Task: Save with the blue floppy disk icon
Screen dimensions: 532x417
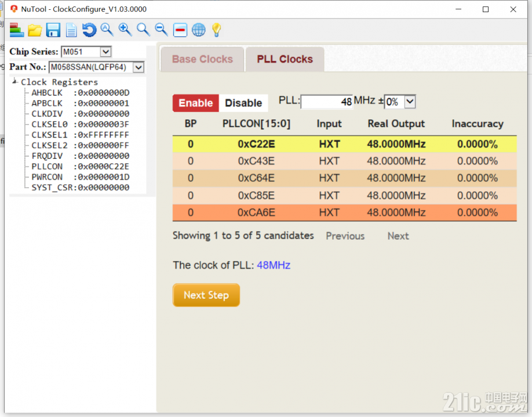Action: coord(53,30)
